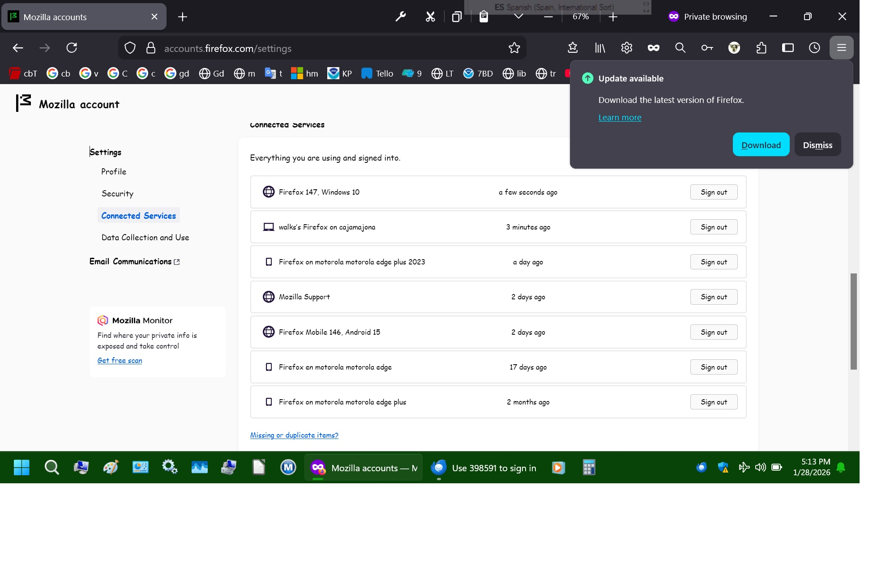Click the bookmark star icon in address bar

coord(514,48)
